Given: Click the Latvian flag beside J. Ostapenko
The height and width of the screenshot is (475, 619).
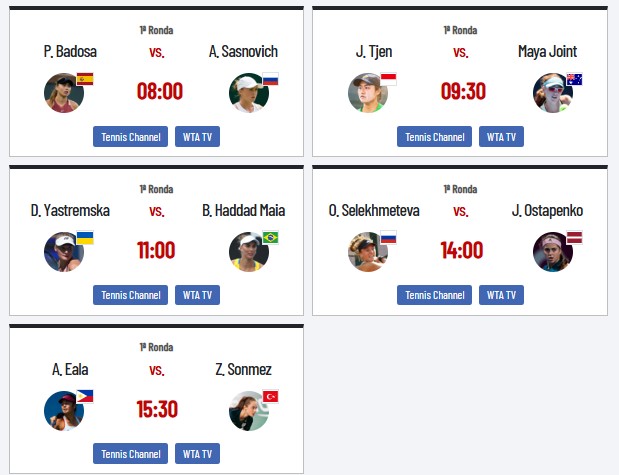Looking at the screenshot, I should click(574, 238).
